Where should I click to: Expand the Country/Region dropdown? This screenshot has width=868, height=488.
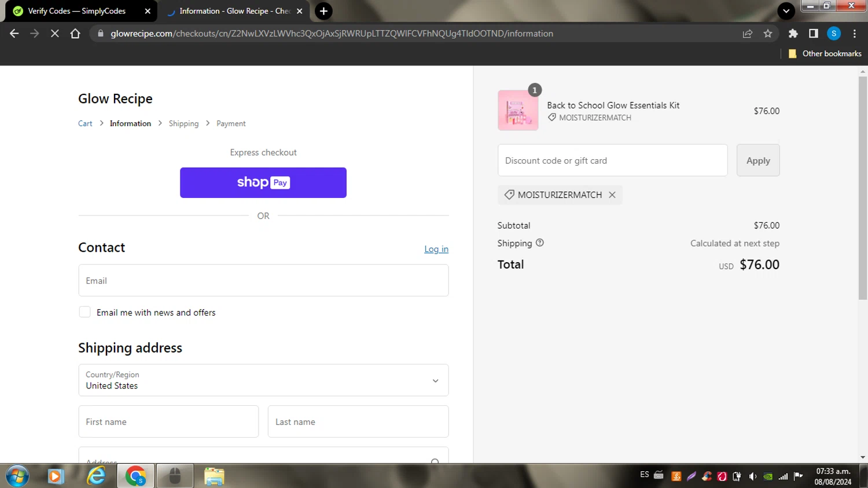click(x=263, y=380)
